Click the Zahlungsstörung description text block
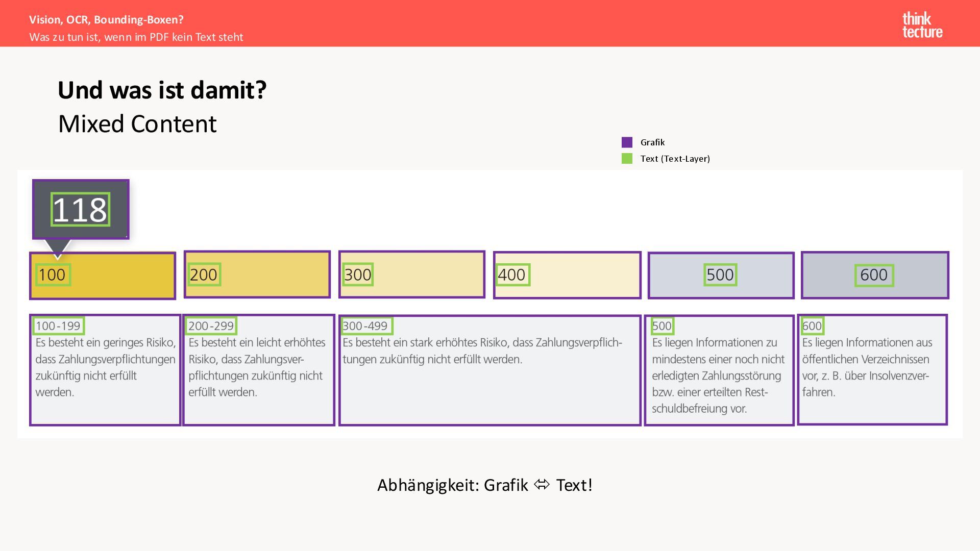 [718, 375]
